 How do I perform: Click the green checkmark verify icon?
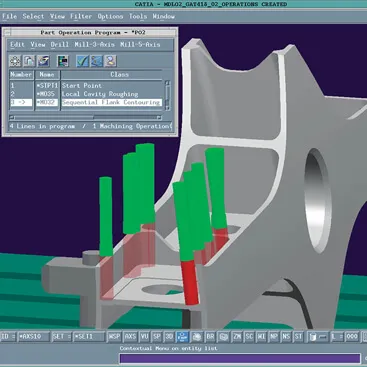coord(82,61)
